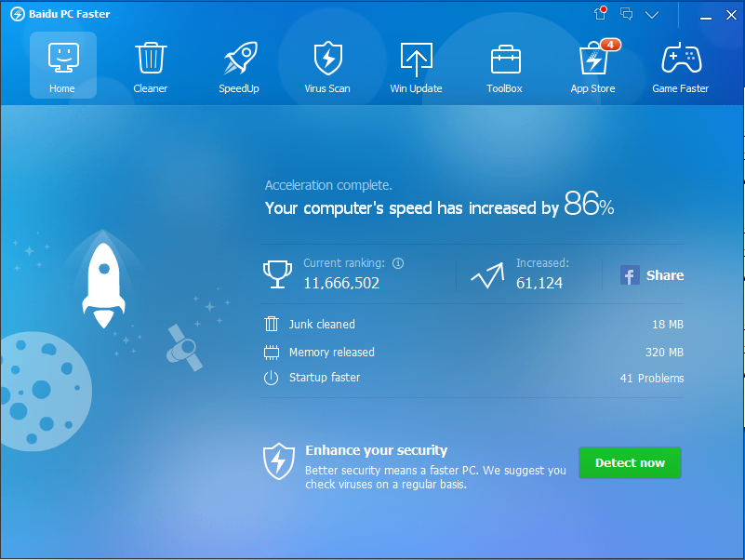
Task: Click the 61,124 increased number
Action: pos(539,284)
